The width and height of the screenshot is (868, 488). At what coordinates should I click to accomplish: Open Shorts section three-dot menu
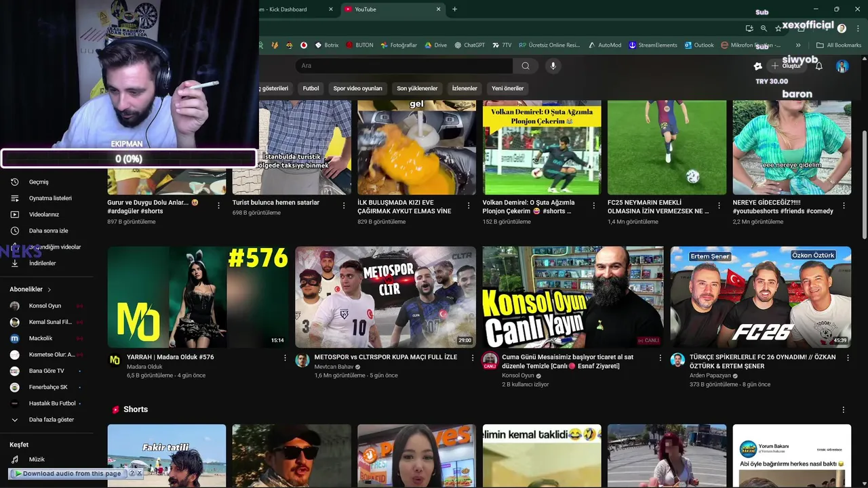point(844,410)
